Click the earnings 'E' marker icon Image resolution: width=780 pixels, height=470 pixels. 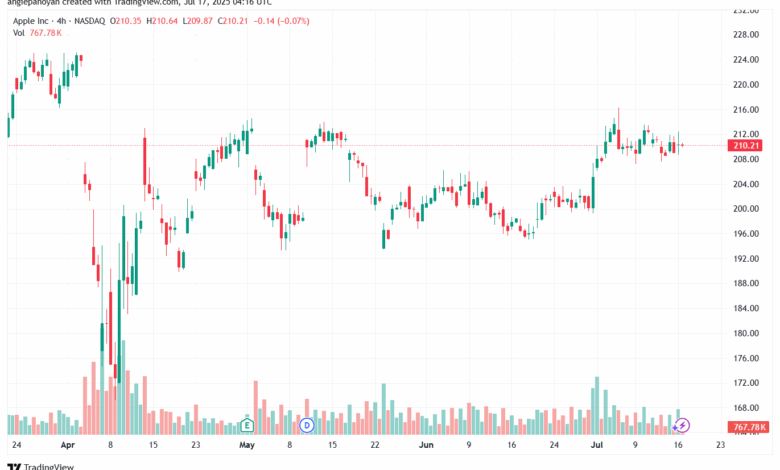(x=247, y=425)
